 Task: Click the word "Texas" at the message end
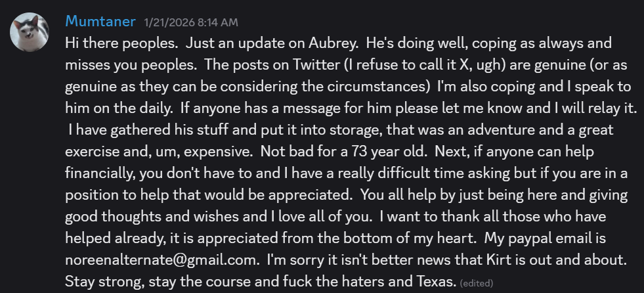[x=434, y=283]
